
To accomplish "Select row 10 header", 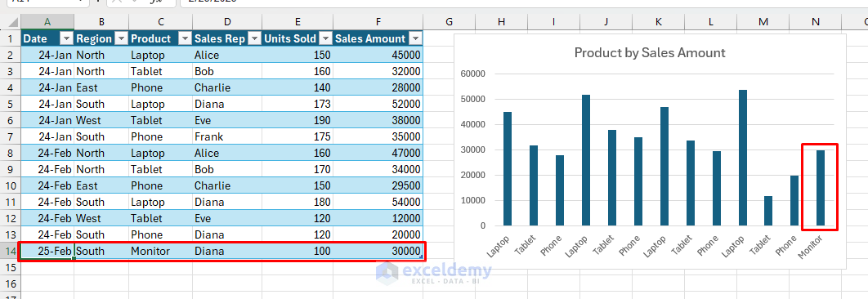I will (x=10, y=185).
